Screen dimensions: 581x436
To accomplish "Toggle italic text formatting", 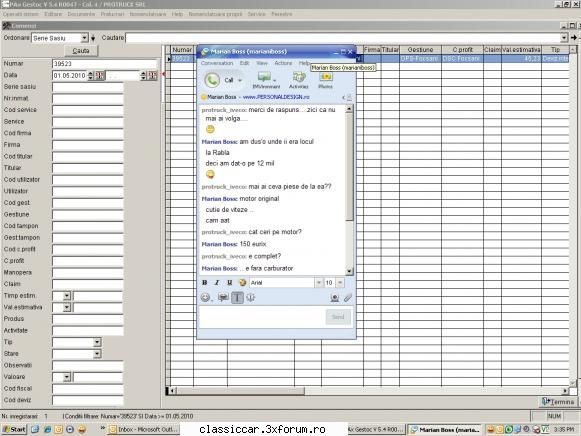I will 217,283.
